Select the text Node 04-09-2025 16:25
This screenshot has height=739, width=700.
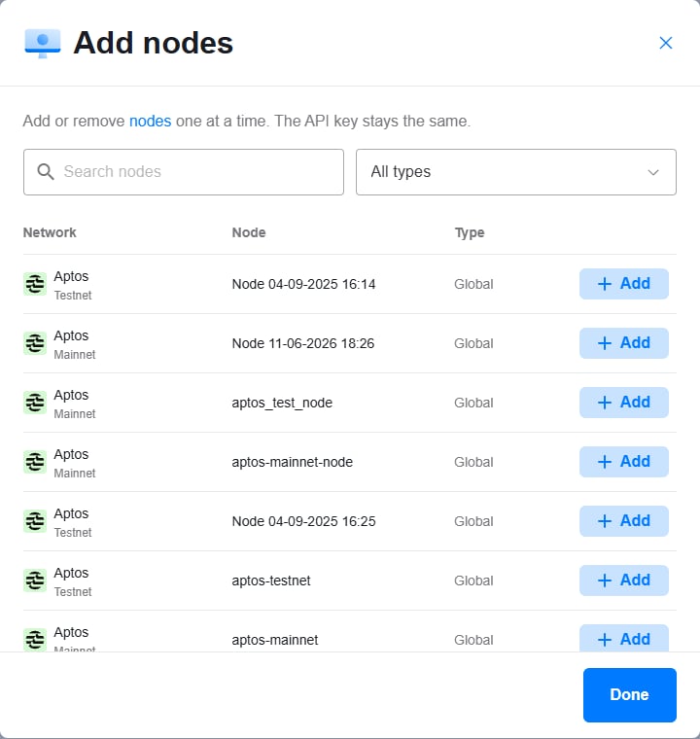tap(303, 522)
